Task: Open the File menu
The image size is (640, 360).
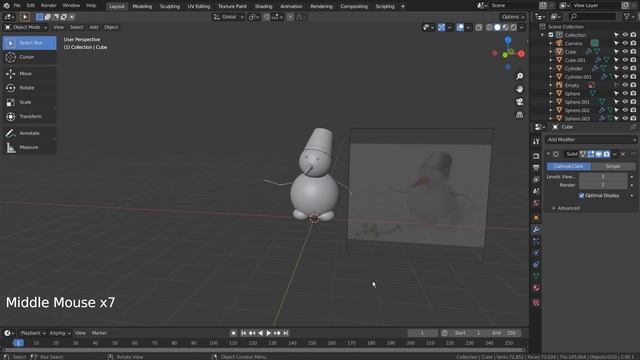Action: click(17, 6)
